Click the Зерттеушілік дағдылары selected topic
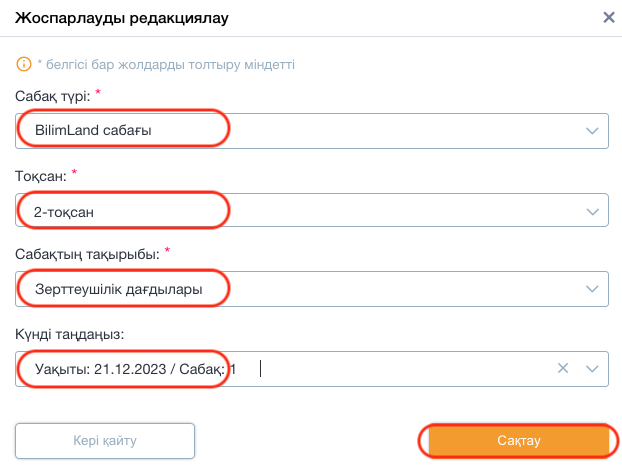 point(119,289)
